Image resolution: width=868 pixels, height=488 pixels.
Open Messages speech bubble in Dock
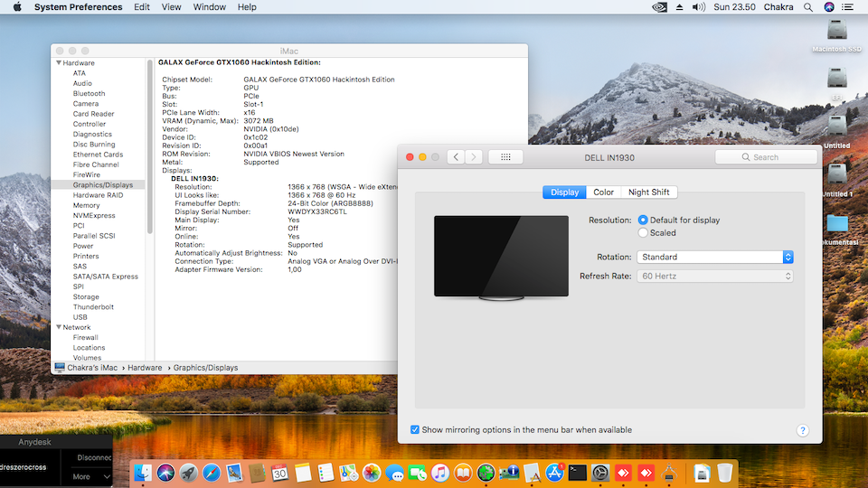pyautogui.click(x=395, y=473)
